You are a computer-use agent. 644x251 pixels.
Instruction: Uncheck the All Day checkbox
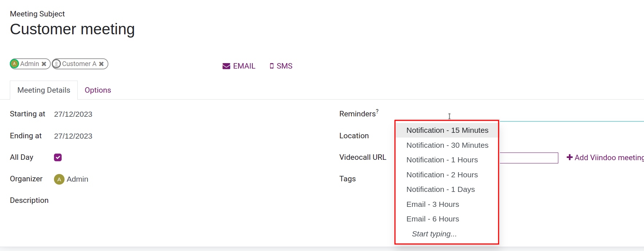pyautogui.click(x=58, y=157)
